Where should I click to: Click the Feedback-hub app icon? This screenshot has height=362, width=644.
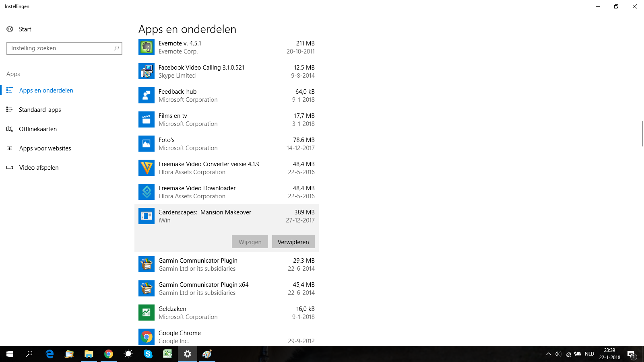[x=147, y=95]
